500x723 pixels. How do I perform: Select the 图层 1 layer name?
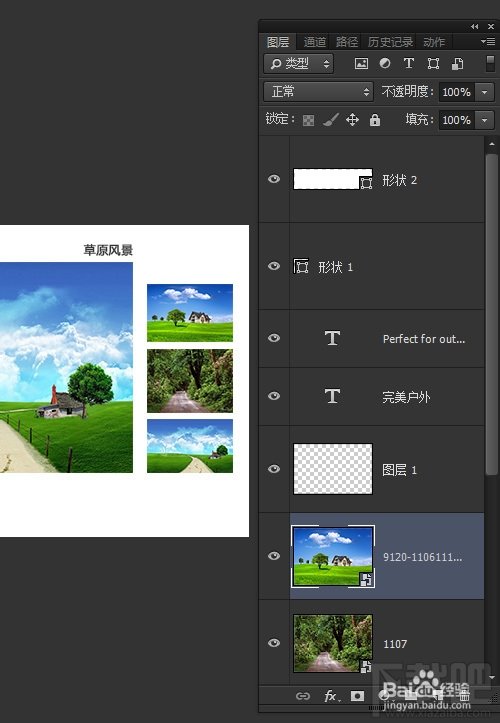399,470
